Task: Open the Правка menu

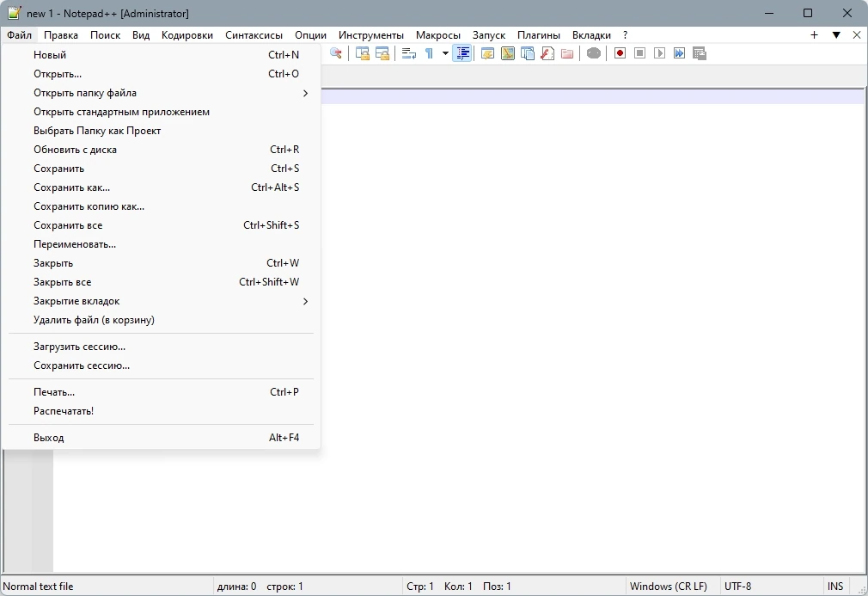Action: (x=61, y=35)
